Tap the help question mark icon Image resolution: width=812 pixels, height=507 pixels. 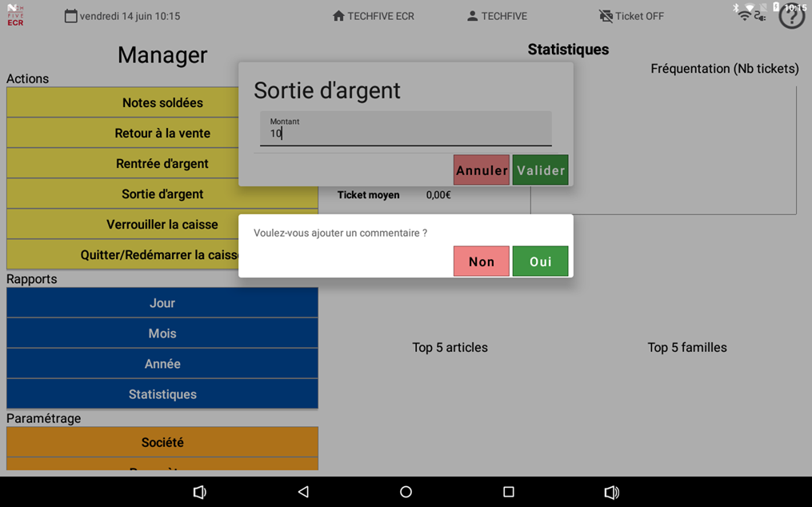pyautogui.click(x=791, y=17)
